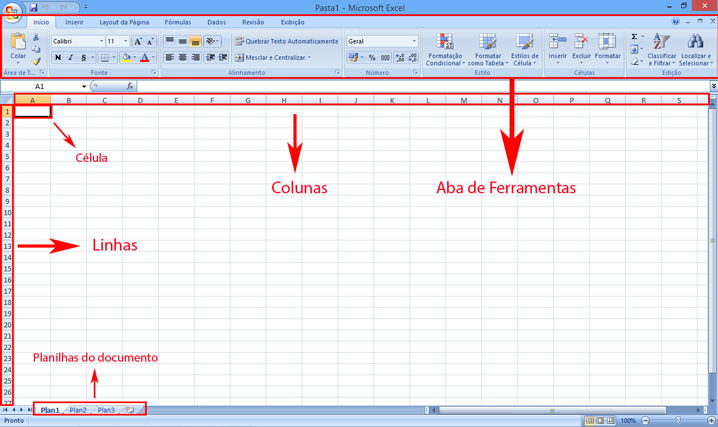Select the Plan2 sheet tab
The image size is (718, 427).
(x=78, y=410)
